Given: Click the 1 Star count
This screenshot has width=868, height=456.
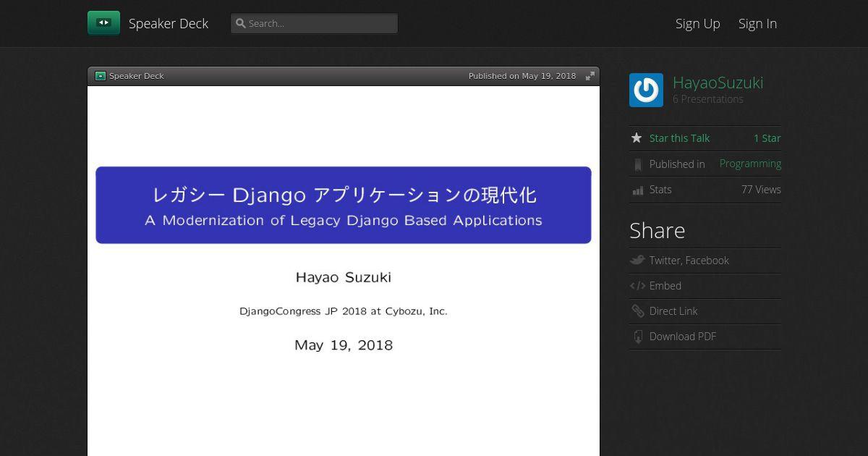Looking at the screenshot, I should click(x=767, y=138).
